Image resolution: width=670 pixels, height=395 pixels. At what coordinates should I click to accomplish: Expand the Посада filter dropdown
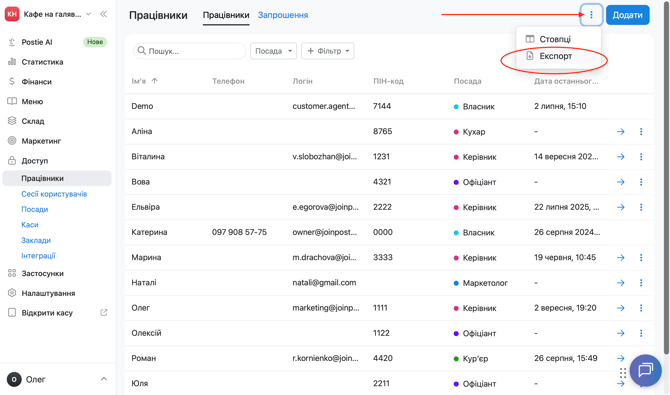click(273, 51)
